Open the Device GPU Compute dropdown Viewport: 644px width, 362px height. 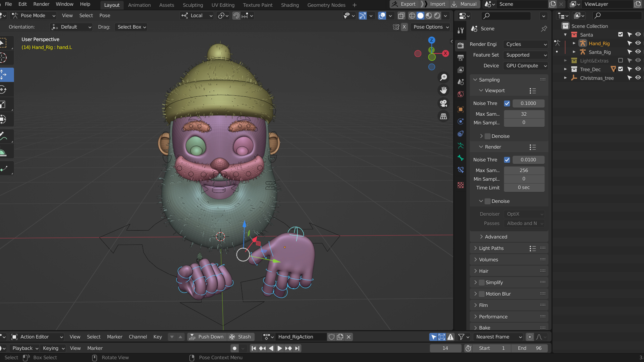pos(526,66)
